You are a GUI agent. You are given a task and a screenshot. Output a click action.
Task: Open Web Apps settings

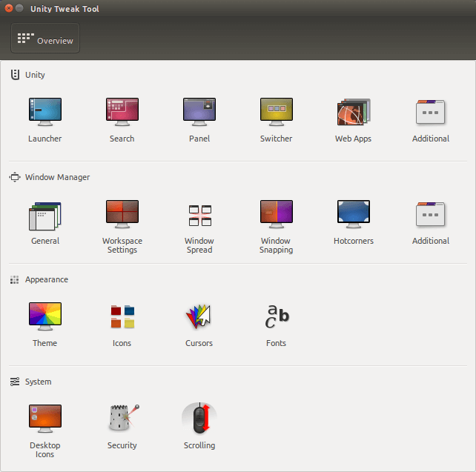[x=354, y=112]
